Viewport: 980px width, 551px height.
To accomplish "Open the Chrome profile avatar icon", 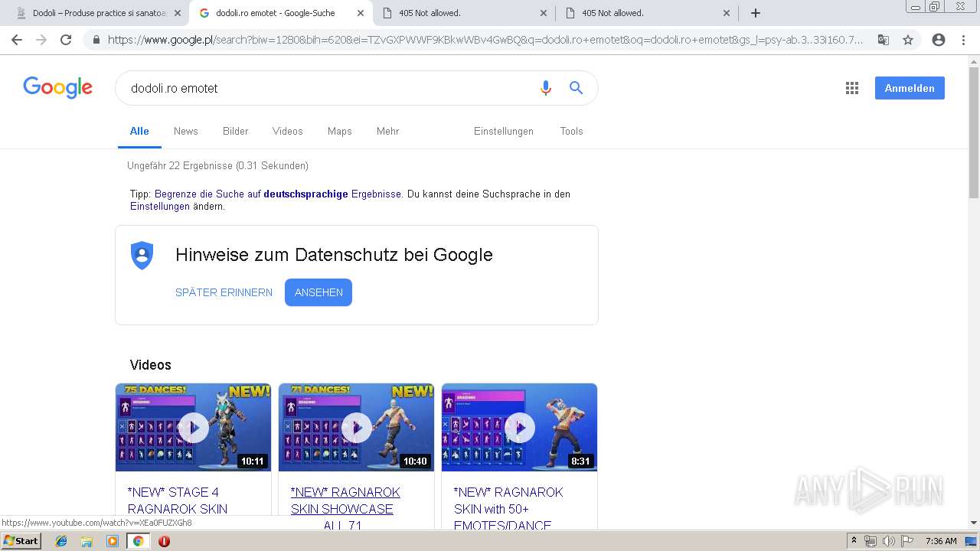I will tap(939, 40).
